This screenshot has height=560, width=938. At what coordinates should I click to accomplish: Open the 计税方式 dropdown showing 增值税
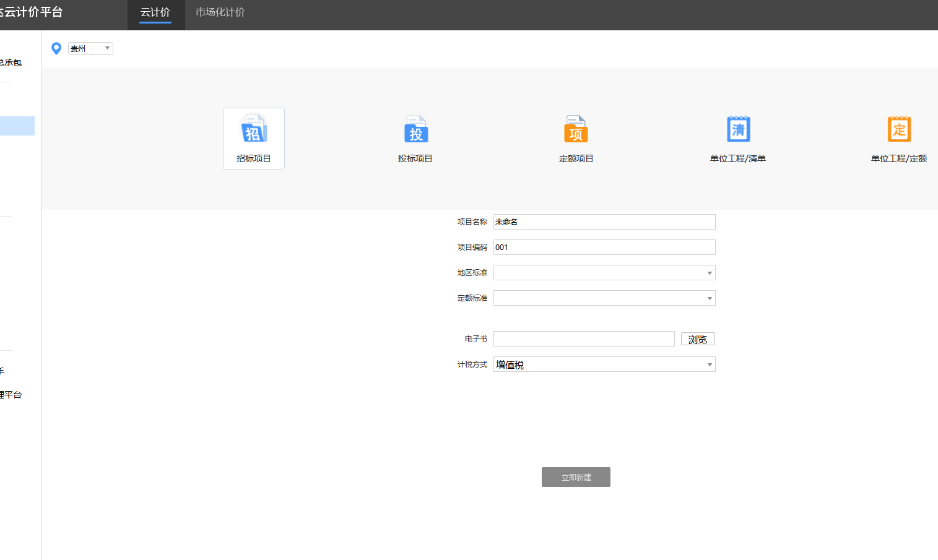pos(604,364)
